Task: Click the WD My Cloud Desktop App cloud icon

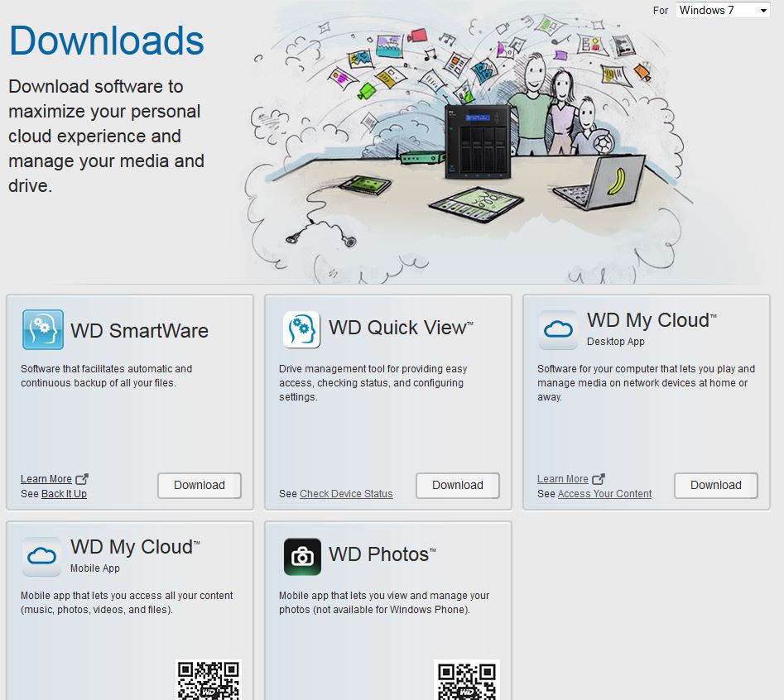Action: (559, 329)
